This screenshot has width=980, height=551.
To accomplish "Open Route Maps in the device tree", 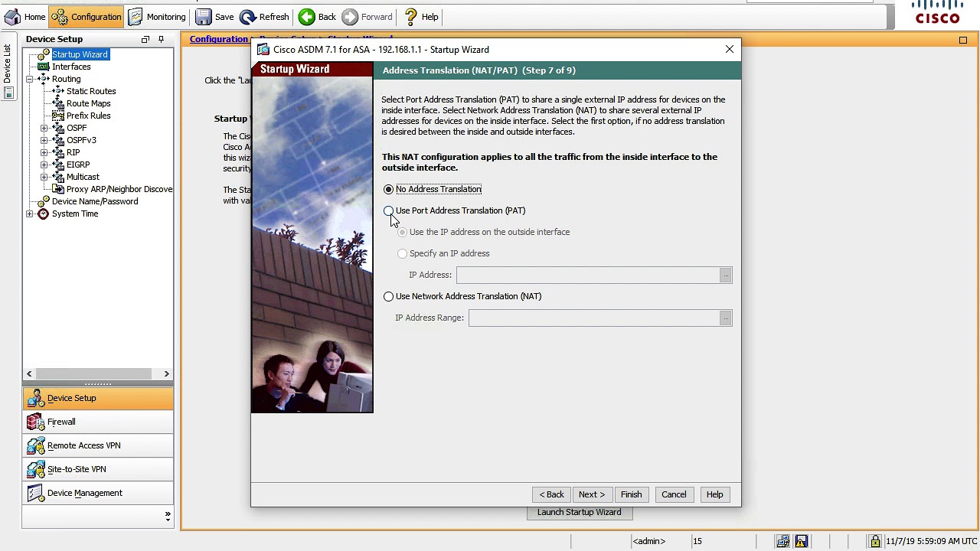I will (88, 103).
